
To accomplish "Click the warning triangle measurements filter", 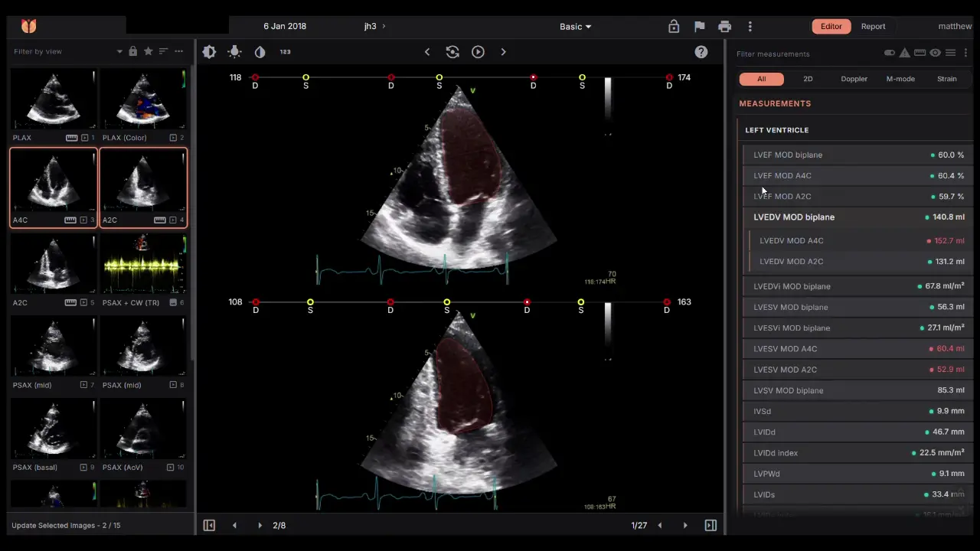I will 904,53.
